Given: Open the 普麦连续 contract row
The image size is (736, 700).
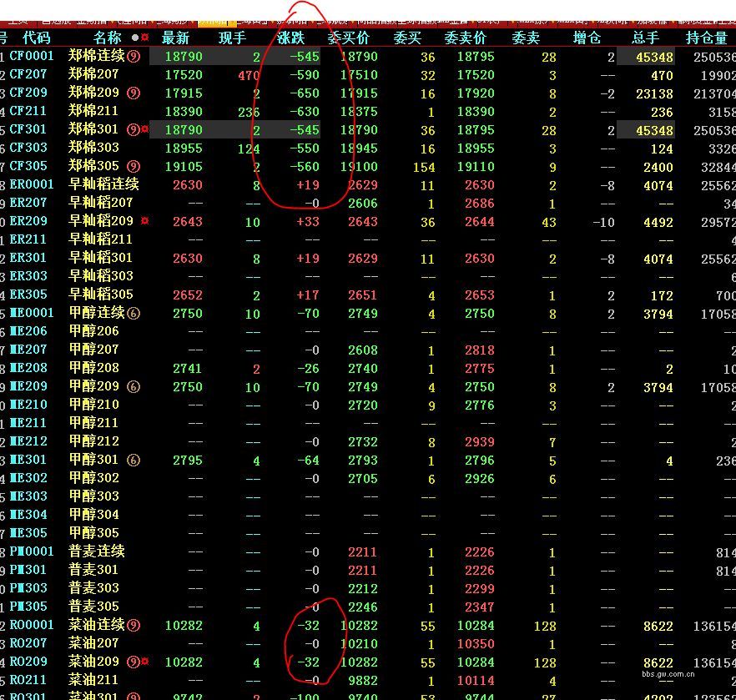Looking at the screenshot, I should click(x=96, y=552).
